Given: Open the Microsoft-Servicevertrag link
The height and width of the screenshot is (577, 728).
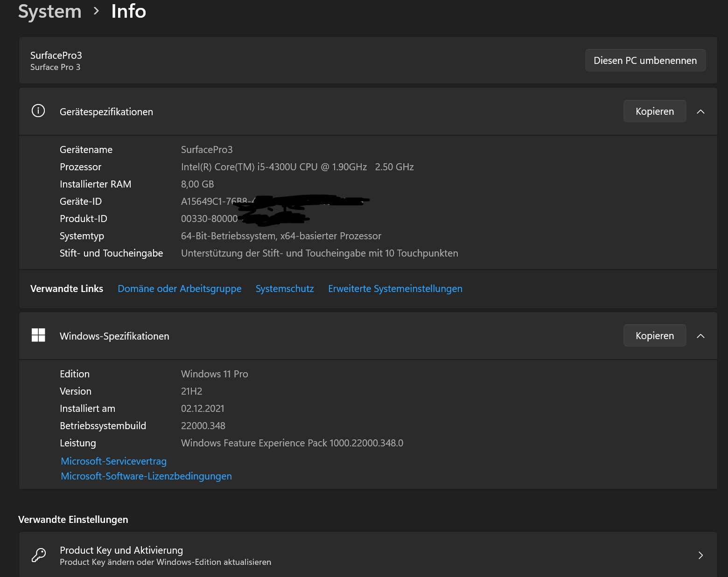Looking at the screenshot, I should [x=114, y=461].
